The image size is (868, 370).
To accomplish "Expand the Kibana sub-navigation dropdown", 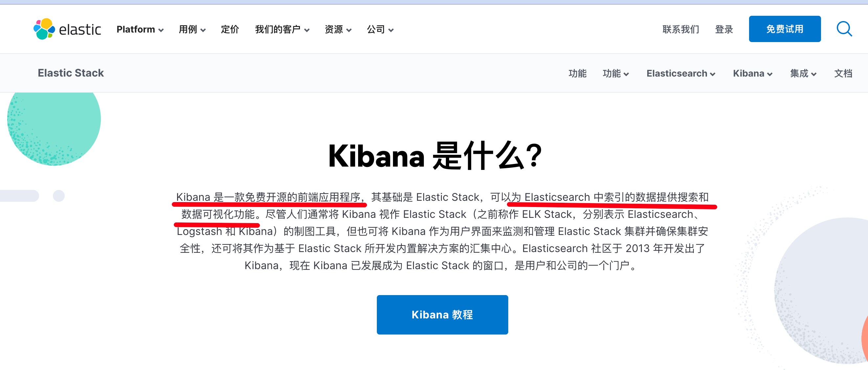I will point(752,74).
